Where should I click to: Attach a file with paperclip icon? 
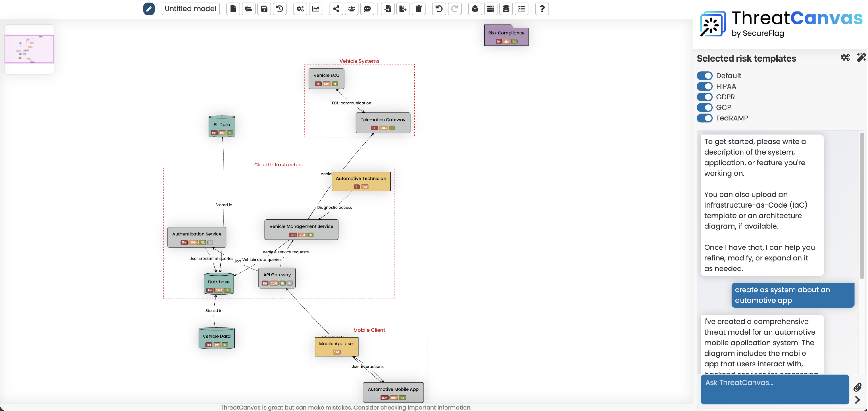(x=858, y=387)
